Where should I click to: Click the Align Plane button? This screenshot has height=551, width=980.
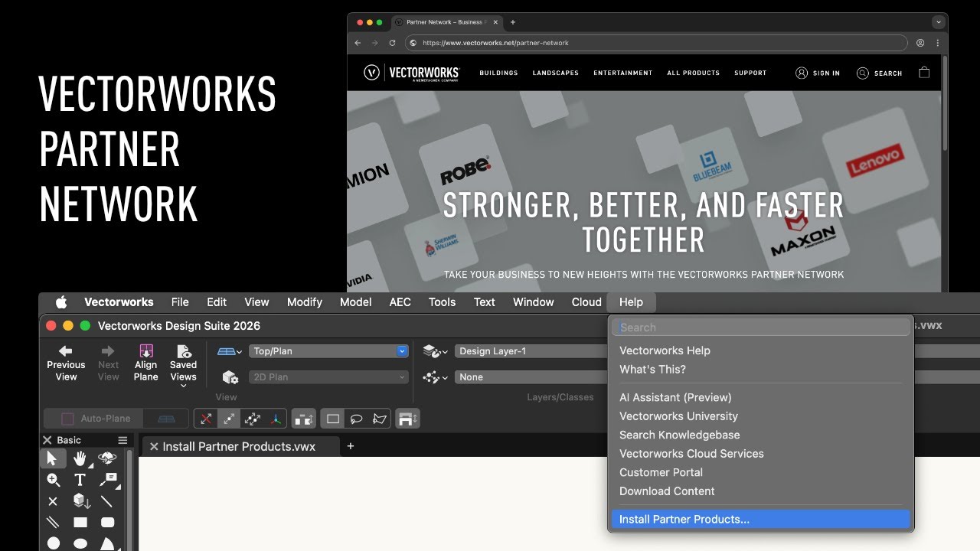[x=145, y=363]
